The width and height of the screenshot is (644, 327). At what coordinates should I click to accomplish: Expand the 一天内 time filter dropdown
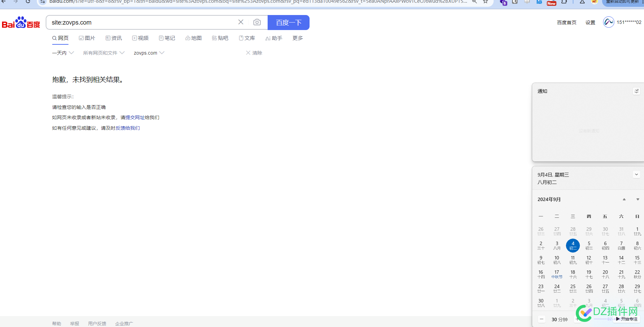63,53
